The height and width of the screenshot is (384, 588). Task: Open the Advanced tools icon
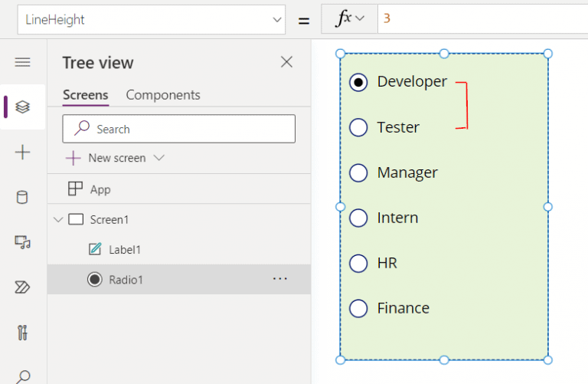coord(22,333)
